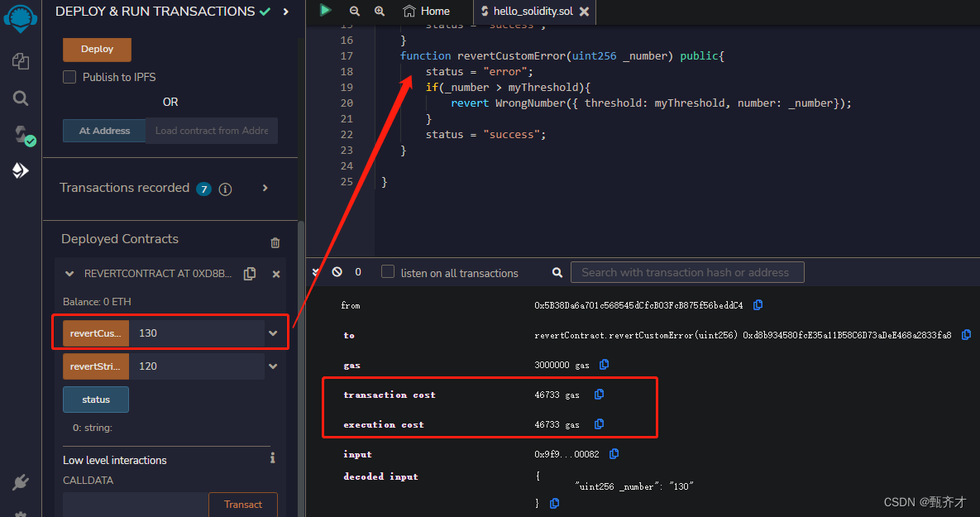The width and height of the screenshot is (980, 517).
Task: Click line number 17 in the gutter
Action: tap(347, 55)
